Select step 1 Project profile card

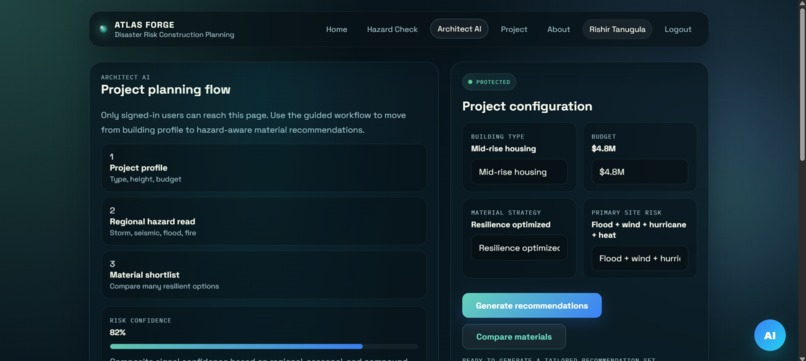(x=264, y=168)
